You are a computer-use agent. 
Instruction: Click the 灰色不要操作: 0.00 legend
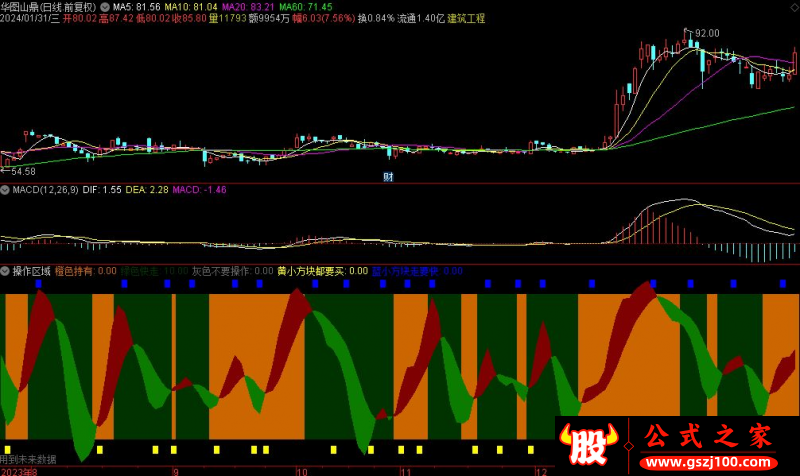click(x=233, y=271)
